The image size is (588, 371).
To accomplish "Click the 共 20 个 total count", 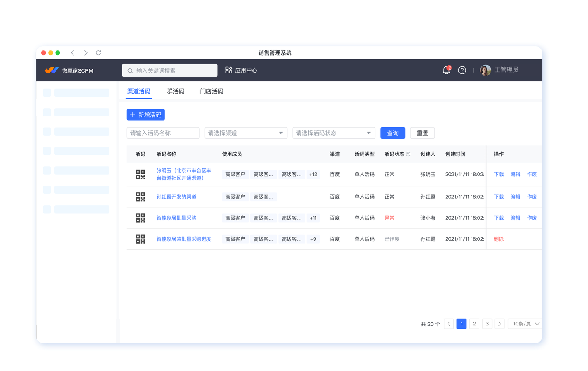I will 430,324.
